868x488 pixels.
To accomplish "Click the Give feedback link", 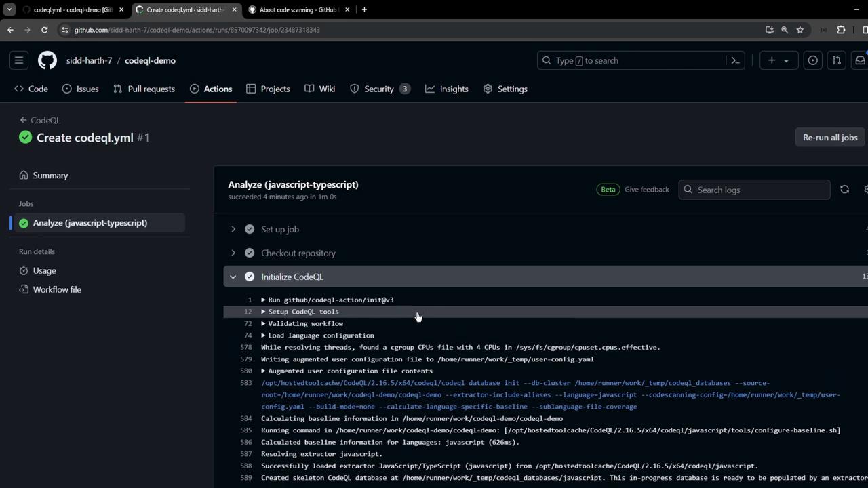I will (647, 190).
